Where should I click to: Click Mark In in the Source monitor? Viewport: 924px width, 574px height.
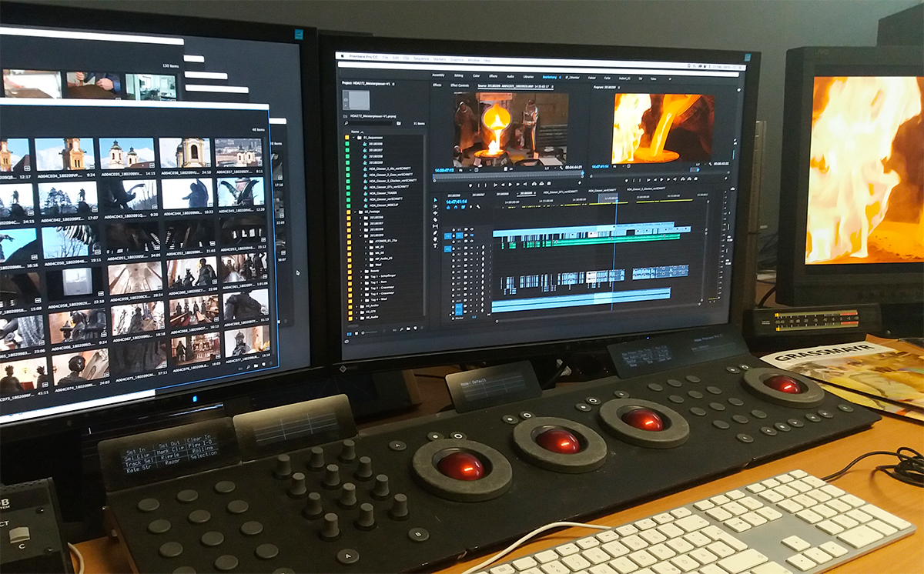[479, 184]
